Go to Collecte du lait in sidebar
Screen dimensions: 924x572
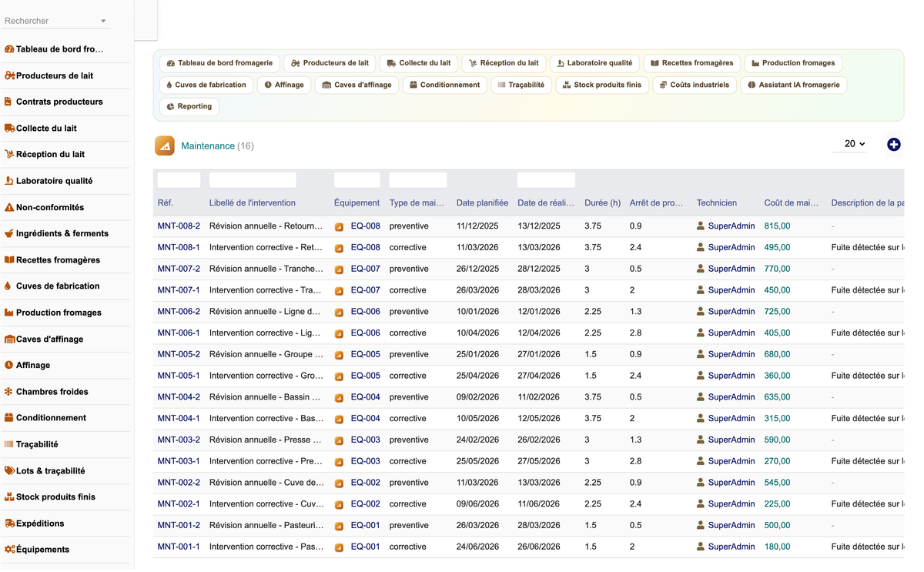point(46,128)
